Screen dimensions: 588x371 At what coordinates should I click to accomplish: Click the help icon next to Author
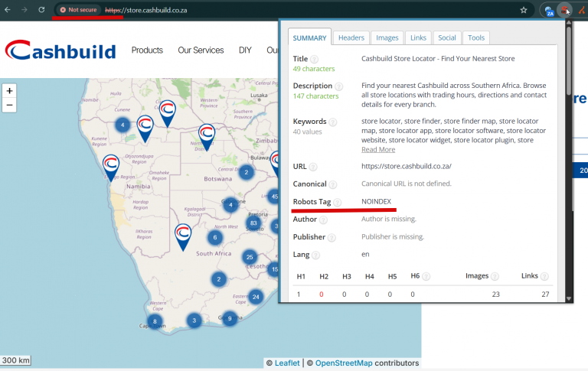(x=323, y=220)
